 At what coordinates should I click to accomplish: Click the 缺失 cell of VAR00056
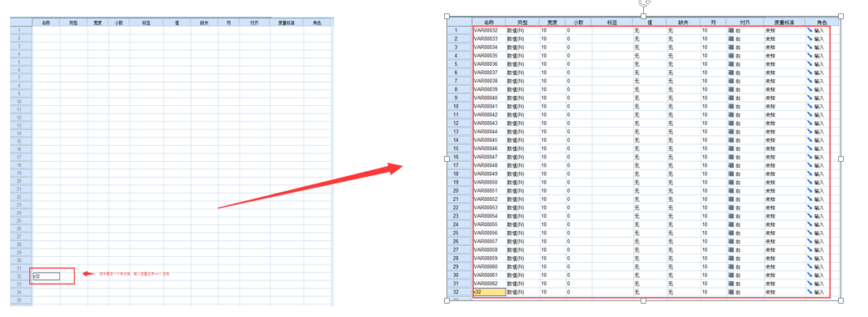684,234
